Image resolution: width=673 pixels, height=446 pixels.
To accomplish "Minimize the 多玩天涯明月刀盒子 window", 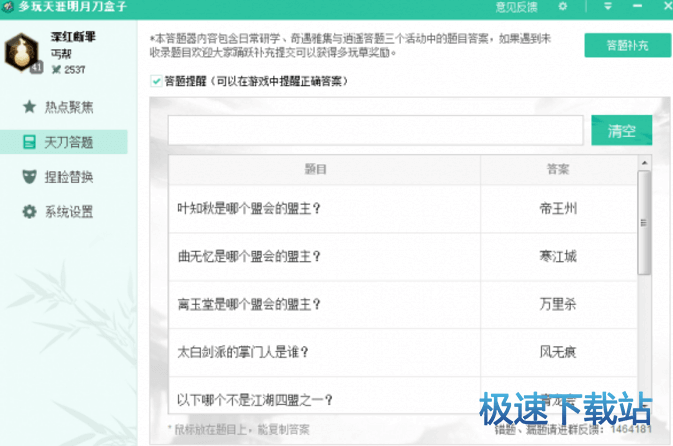I will tap(637, 6).
